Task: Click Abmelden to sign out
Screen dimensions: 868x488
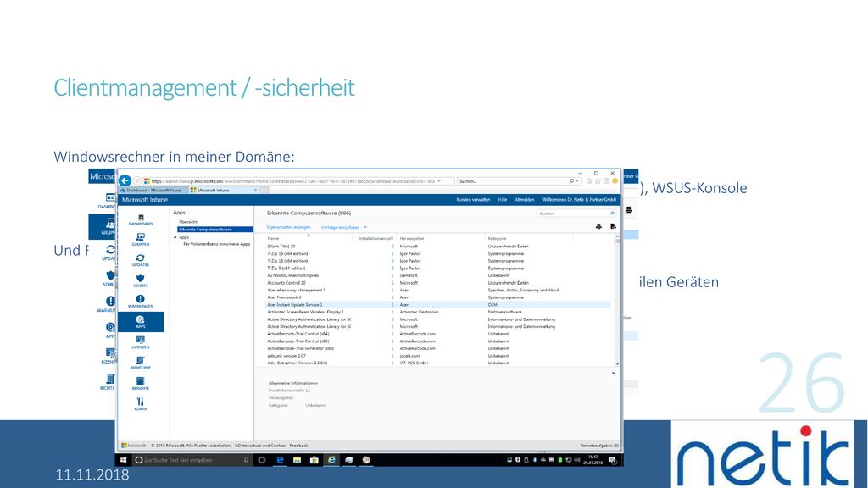Action: (x=524, y=200)
